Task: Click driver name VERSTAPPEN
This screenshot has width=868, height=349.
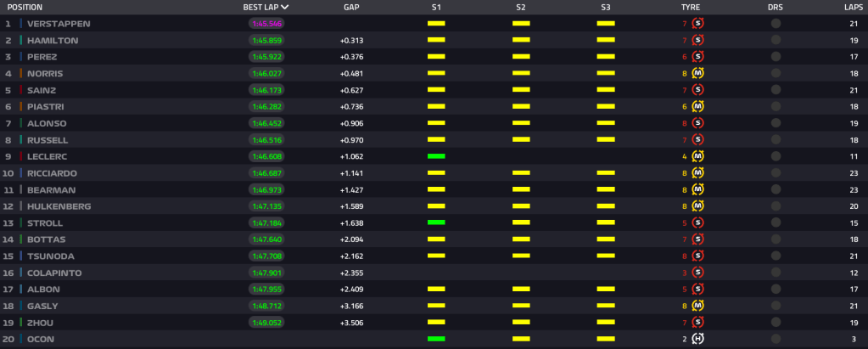Action: point(59,24)
